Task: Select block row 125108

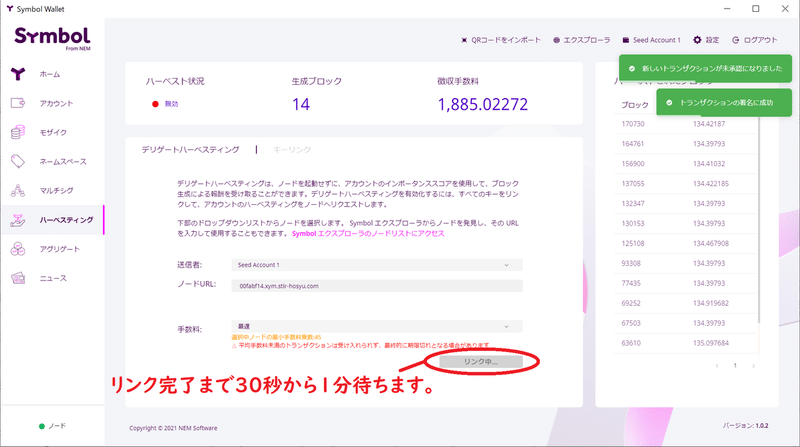Action: pyautogui.click(x=686, y=243)
